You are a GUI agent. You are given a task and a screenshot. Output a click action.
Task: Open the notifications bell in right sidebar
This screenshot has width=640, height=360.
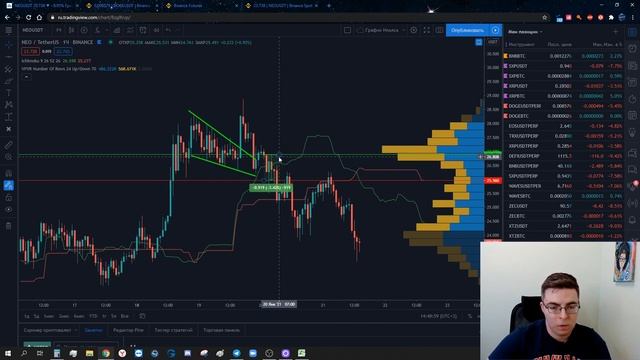tap(632, 220)
